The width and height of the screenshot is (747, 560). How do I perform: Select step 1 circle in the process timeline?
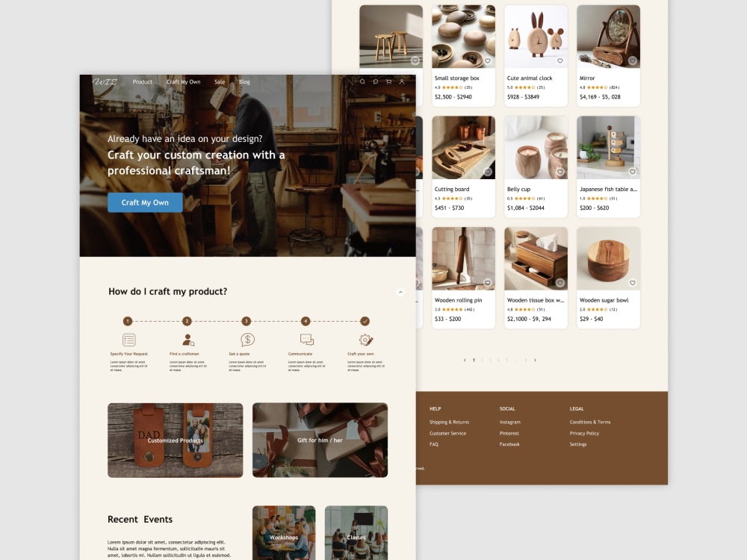pos(128,321)
